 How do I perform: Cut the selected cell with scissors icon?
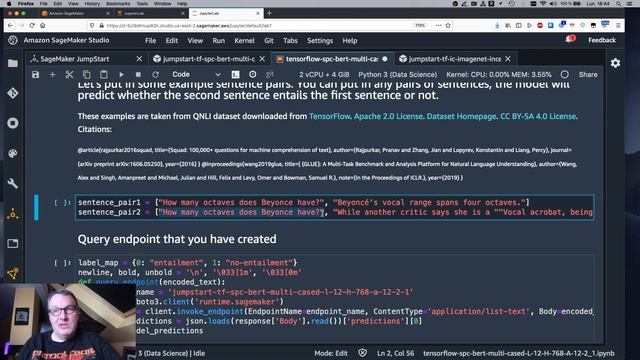[69, 75]
